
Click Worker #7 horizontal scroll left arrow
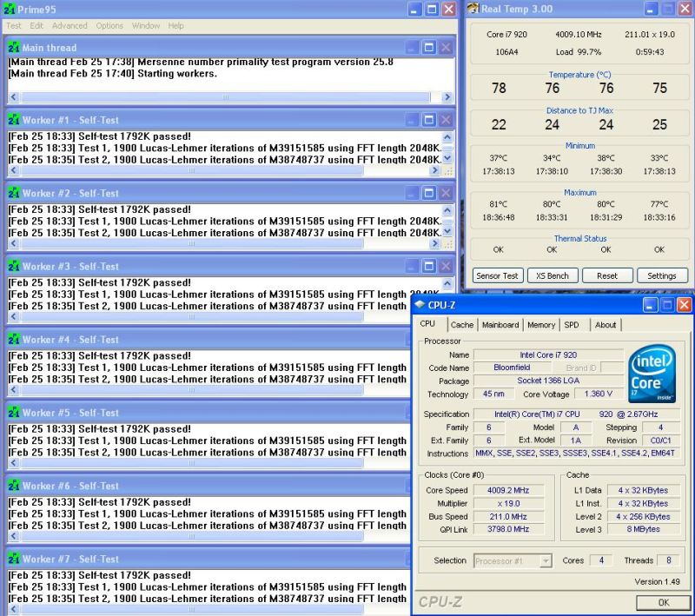[14, 609]
